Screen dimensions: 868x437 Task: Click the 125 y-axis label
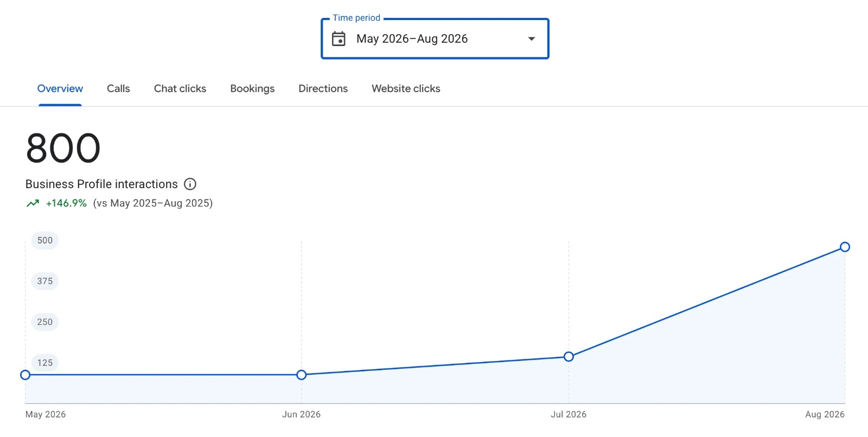point(45,363)
